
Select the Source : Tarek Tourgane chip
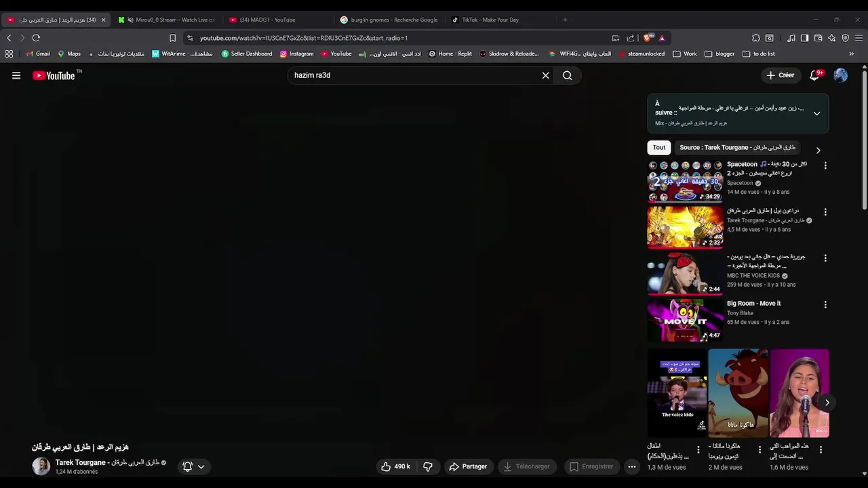737,147
